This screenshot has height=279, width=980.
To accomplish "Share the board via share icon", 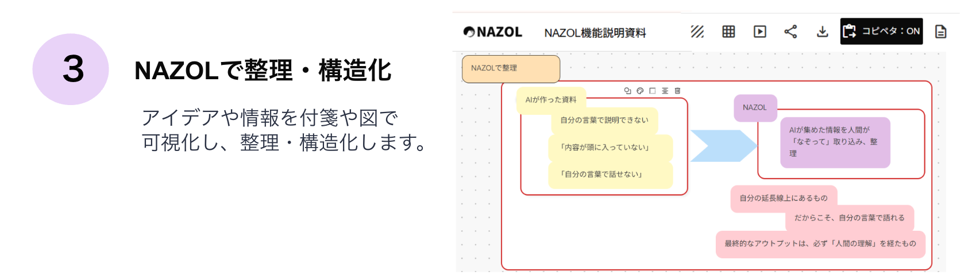I will click(791, 32).
